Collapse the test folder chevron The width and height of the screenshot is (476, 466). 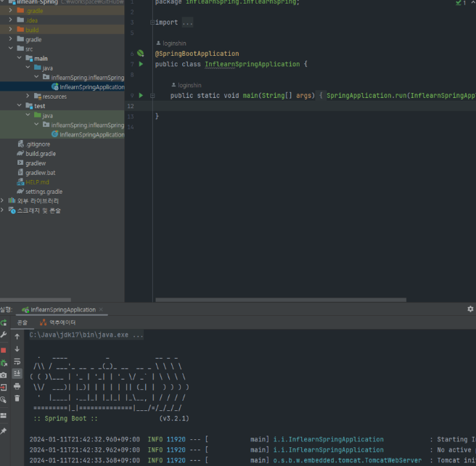click(x=19, y=105)
